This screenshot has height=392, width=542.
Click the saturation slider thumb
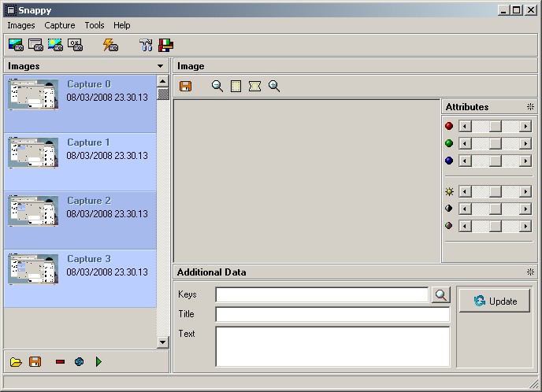tap(495, 226)
